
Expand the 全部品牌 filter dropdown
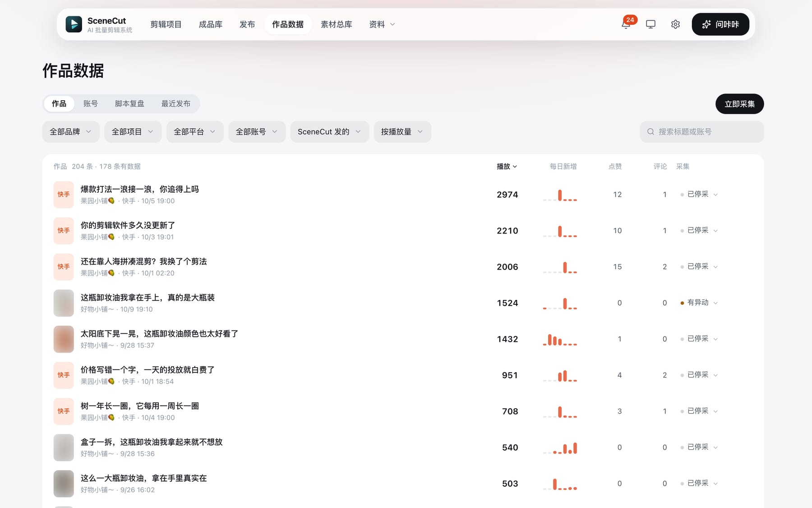click(x=71, y=132)
